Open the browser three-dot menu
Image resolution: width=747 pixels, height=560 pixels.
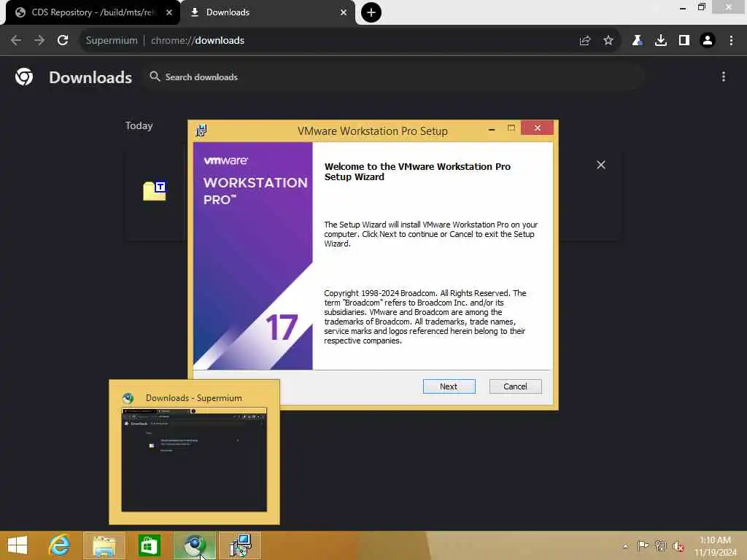731,41
